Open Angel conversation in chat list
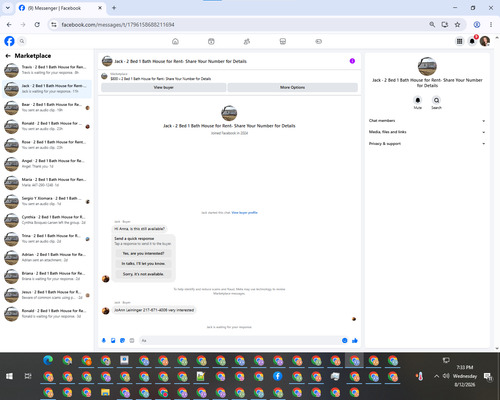500x400 pixels. pos(47,164)
